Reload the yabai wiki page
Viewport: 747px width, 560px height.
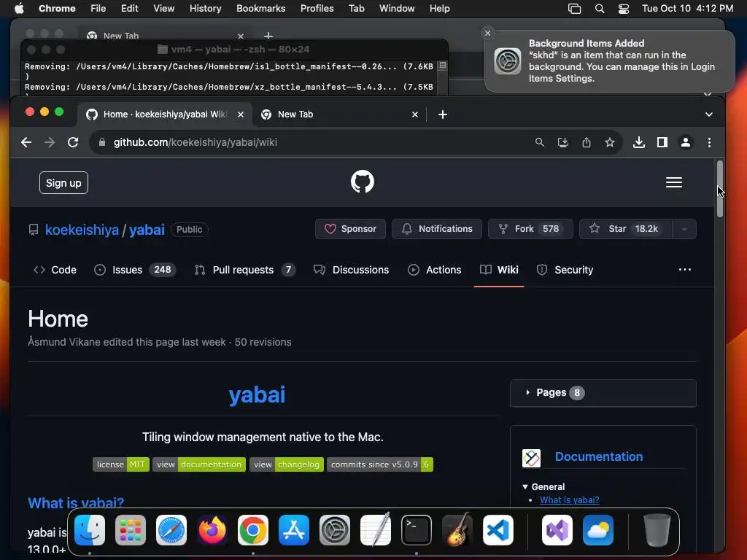(x=73, y=142)
